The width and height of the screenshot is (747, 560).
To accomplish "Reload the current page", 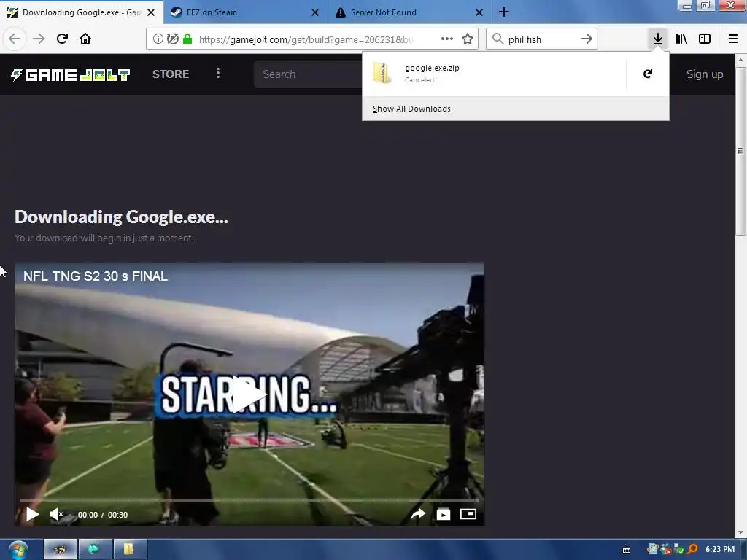I will coord(62,39).
